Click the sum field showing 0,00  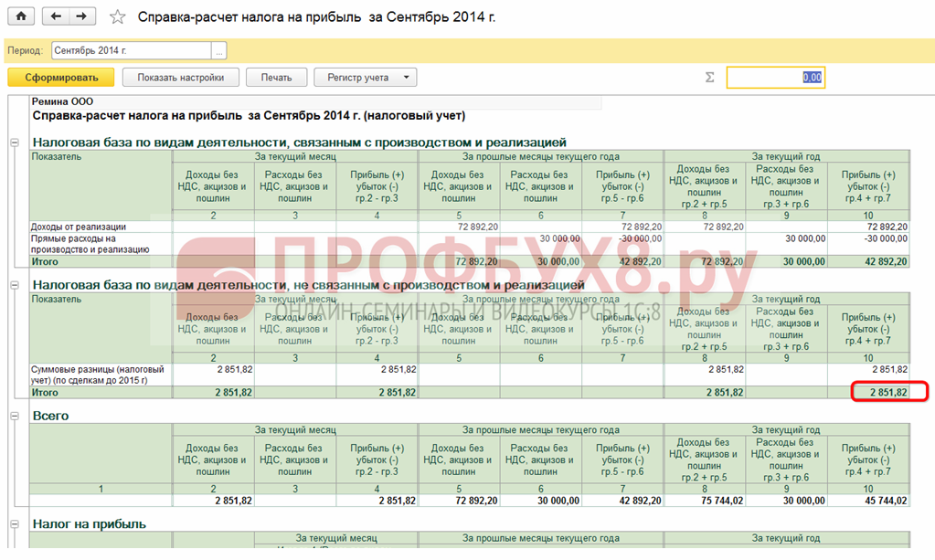pyautogui.click(x=775, y=78)
